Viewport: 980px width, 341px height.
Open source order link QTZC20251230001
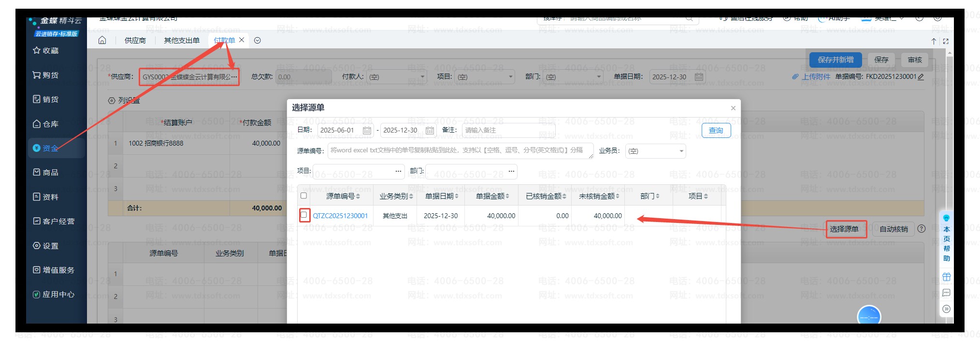tap(340, 216)
